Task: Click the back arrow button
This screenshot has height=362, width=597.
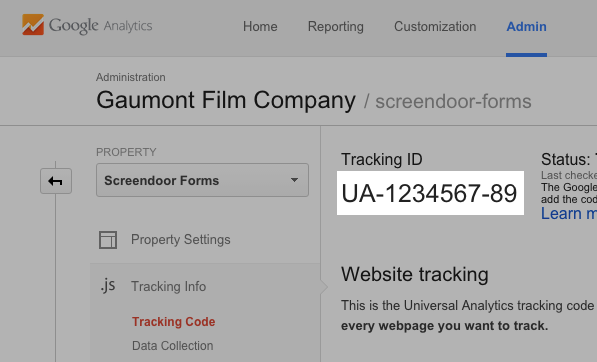Action: (56, 181)
